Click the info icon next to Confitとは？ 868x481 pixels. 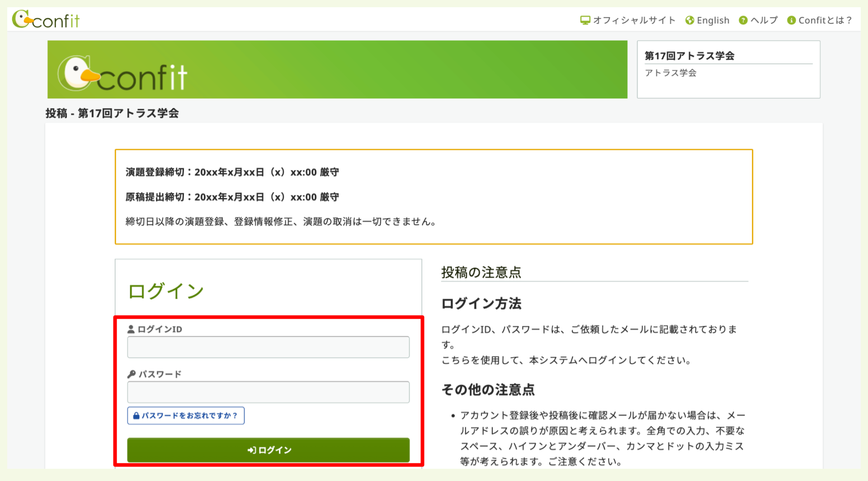[791, 20]
